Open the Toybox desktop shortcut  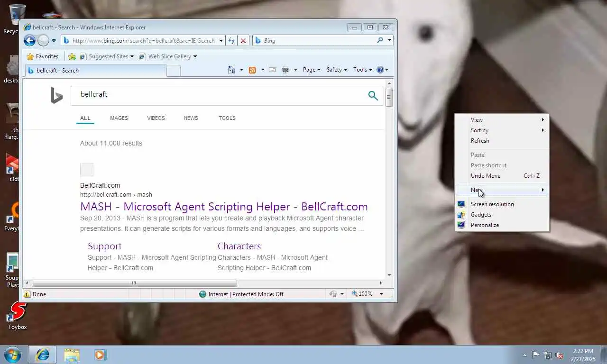(x=17, y=316)
